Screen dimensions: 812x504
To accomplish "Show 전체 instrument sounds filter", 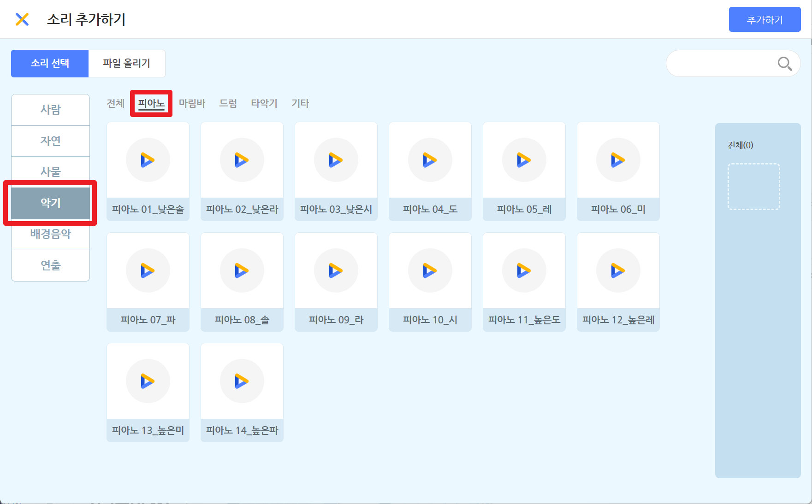I will click(116, 103).
